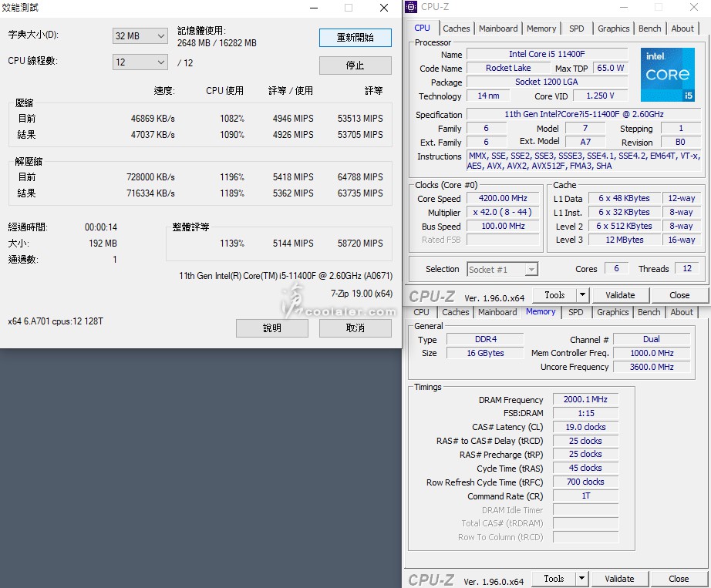Open the dictionary size 32 MB dropdown
This screenshot has height=588, width=711.
[140, 35]
